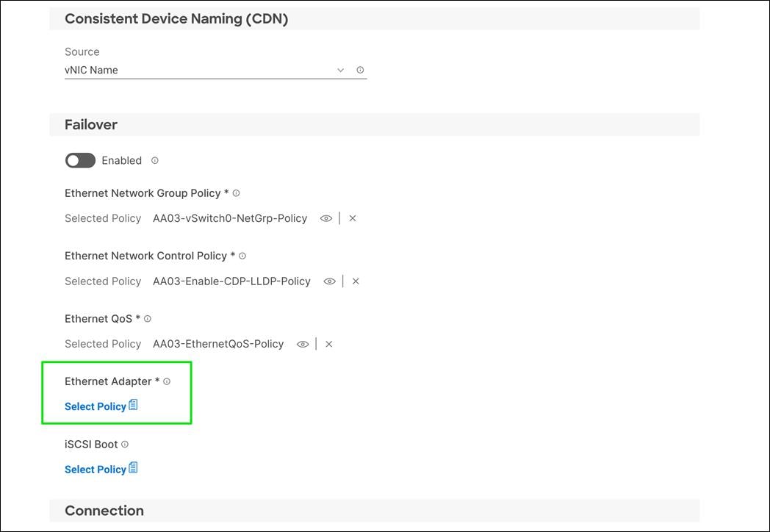Screen dimensions: 770x532
Task: View AA03-EthernetQoS-Policy details with eye icon
Action: click(303, 344)
